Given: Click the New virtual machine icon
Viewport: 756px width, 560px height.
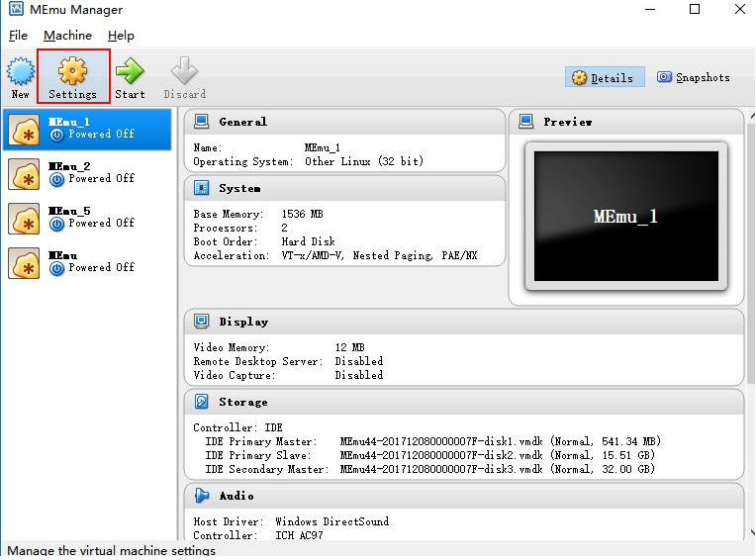Looking at the screenshot, I should 21,72.
